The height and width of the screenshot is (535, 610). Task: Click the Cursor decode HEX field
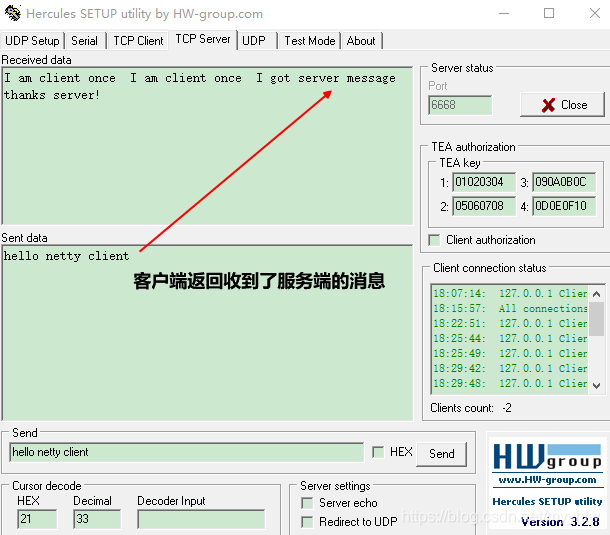point(37,519)
